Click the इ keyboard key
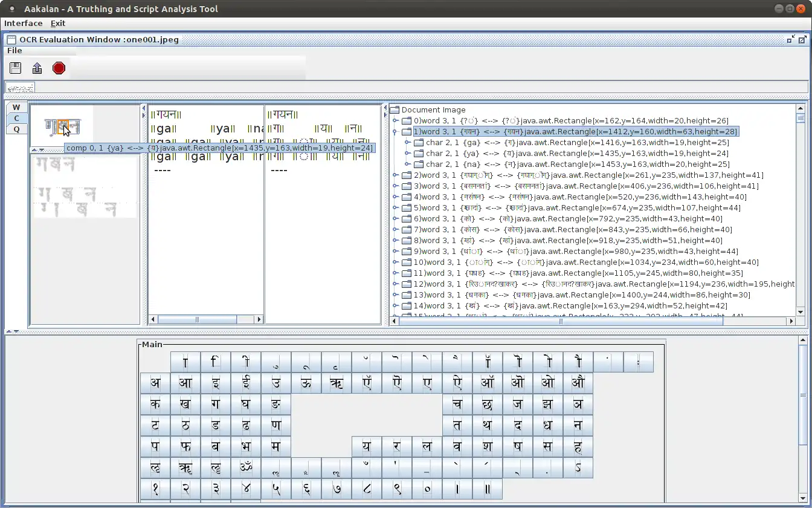 (216, 383)
